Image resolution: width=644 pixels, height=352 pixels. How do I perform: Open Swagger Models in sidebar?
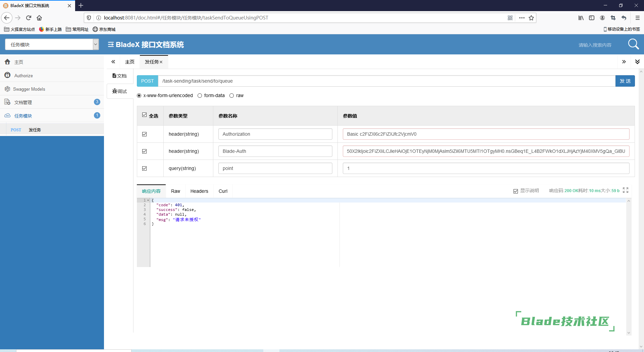(52, 89)
